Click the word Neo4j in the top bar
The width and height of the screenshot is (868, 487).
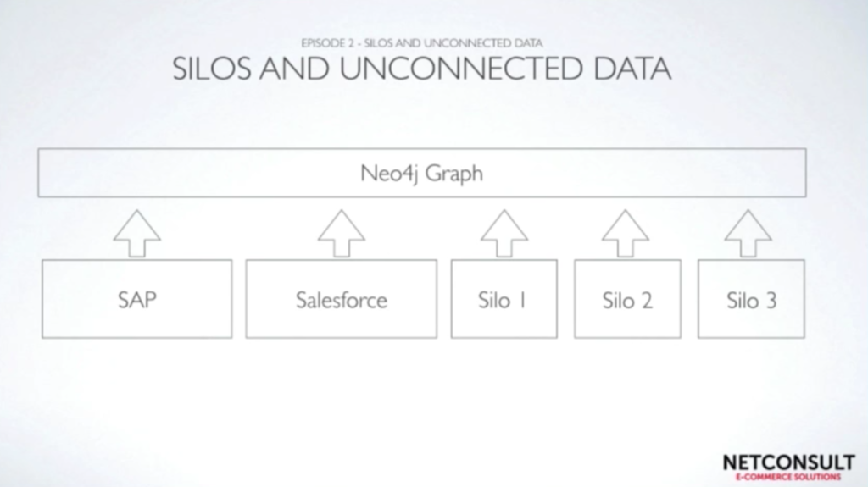pos(388,174)
